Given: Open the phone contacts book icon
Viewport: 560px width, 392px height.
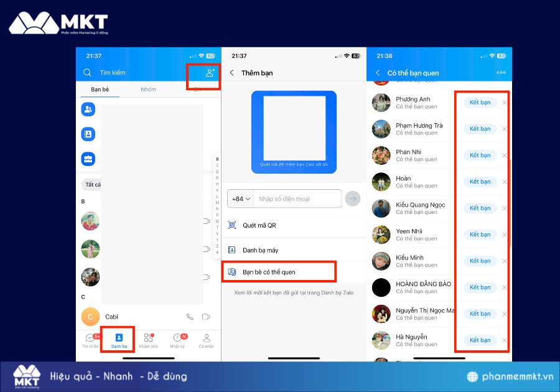Looking at the screenshot, I should tap(88, 134).
